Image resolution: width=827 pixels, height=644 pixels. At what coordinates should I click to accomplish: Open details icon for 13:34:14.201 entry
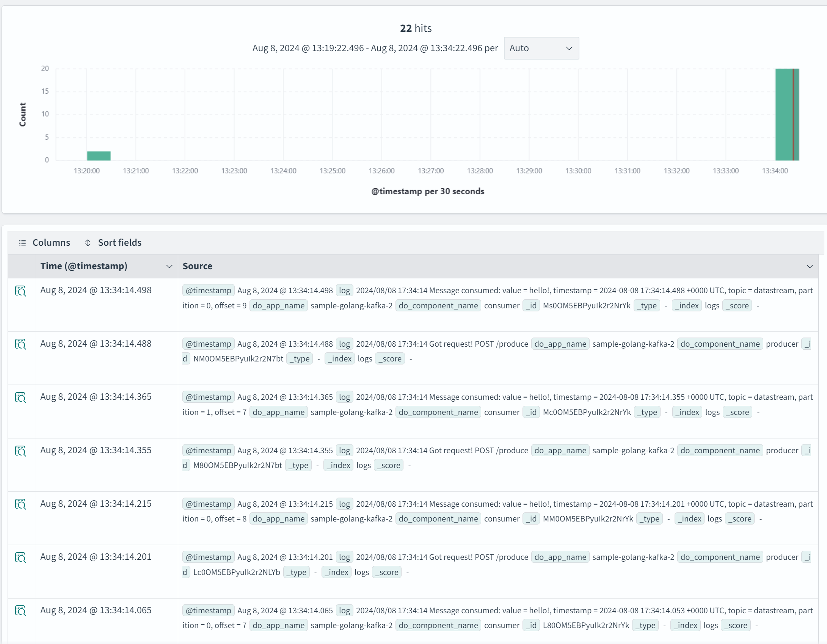(20, 558)
